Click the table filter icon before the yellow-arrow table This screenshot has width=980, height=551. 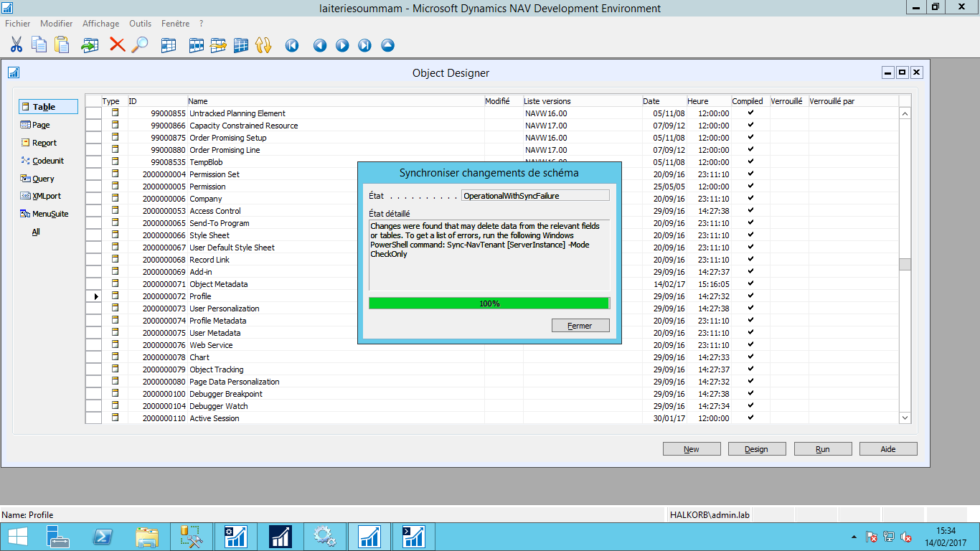197,45
